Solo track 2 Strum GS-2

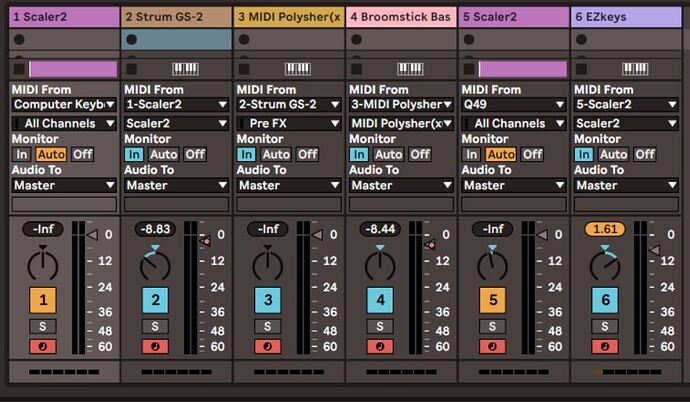point(155,326)
